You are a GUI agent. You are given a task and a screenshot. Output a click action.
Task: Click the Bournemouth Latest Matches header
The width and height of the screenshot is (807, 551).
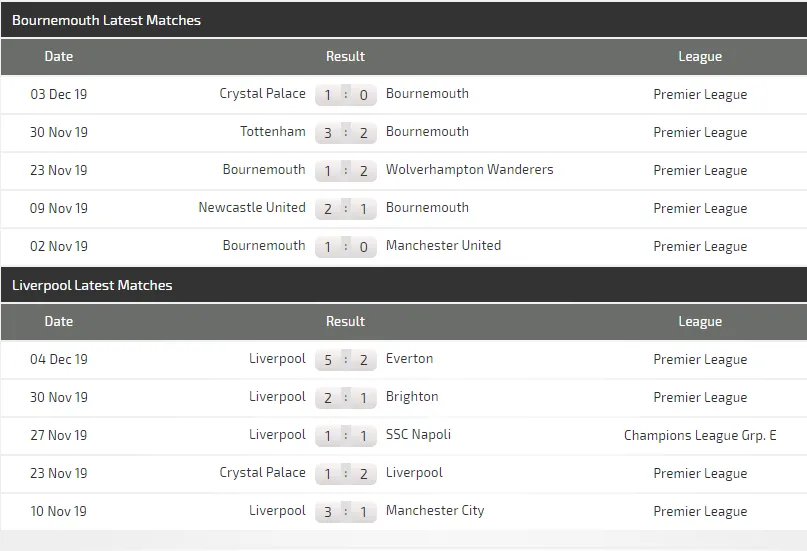(106, 20)
